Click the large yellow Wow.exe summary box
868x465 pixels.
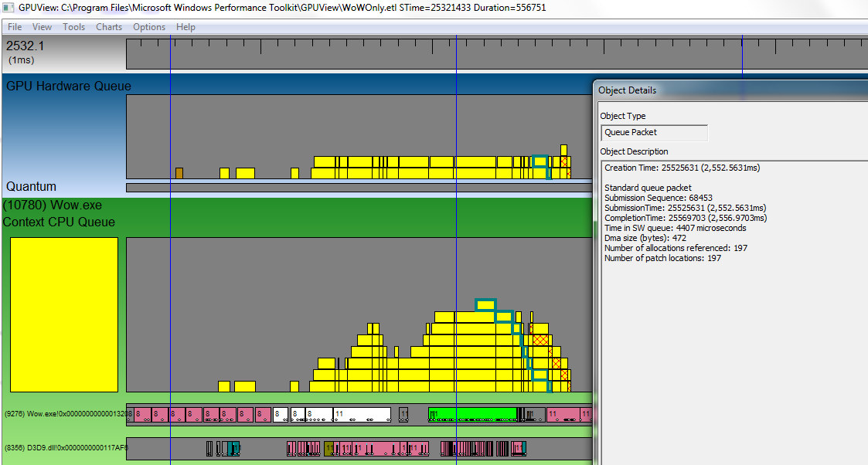(x=63, y=314)
